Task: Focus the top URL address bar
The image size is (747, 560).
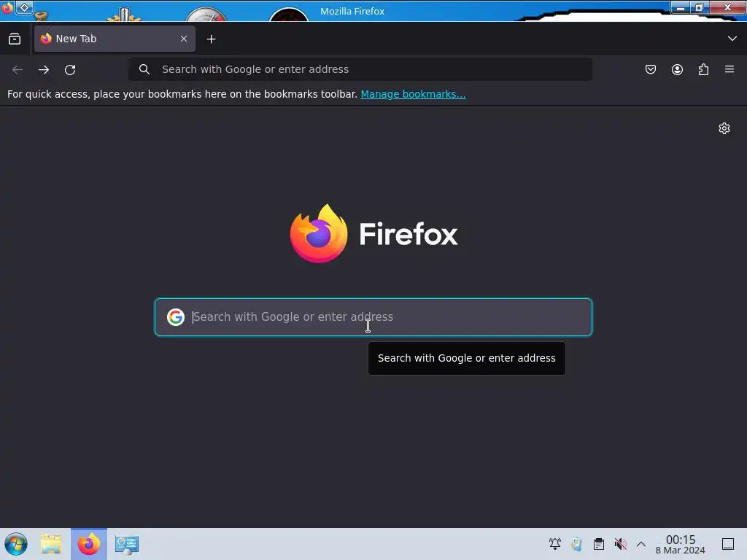Action: [x=360, y=69]
